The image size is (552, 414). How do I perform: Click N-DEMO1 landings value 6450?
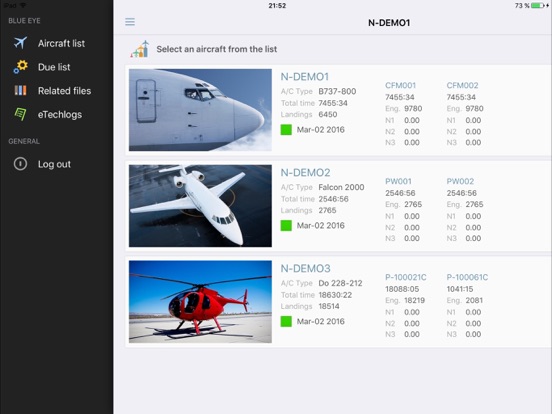point(327,114)
